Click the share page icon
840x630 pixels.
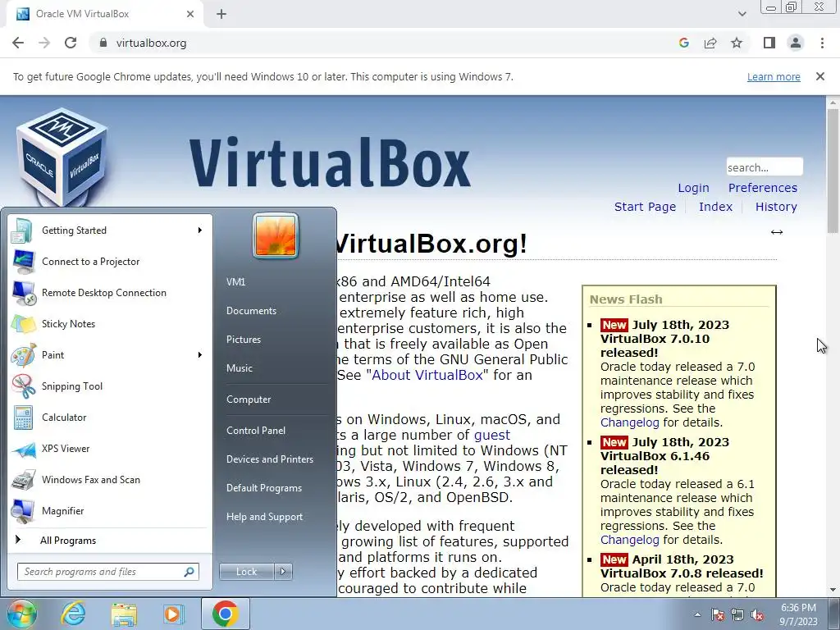click(710, 43)
